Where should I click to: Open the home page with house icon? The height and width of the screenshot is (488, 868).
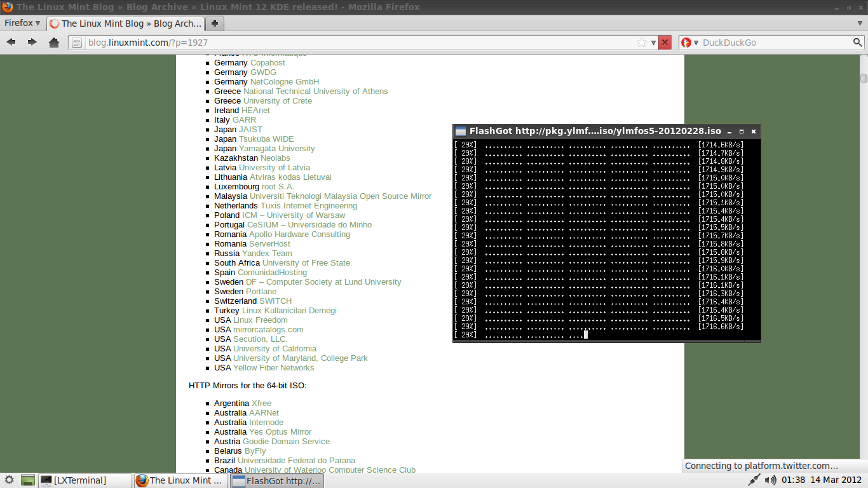[x=54, y=43]
